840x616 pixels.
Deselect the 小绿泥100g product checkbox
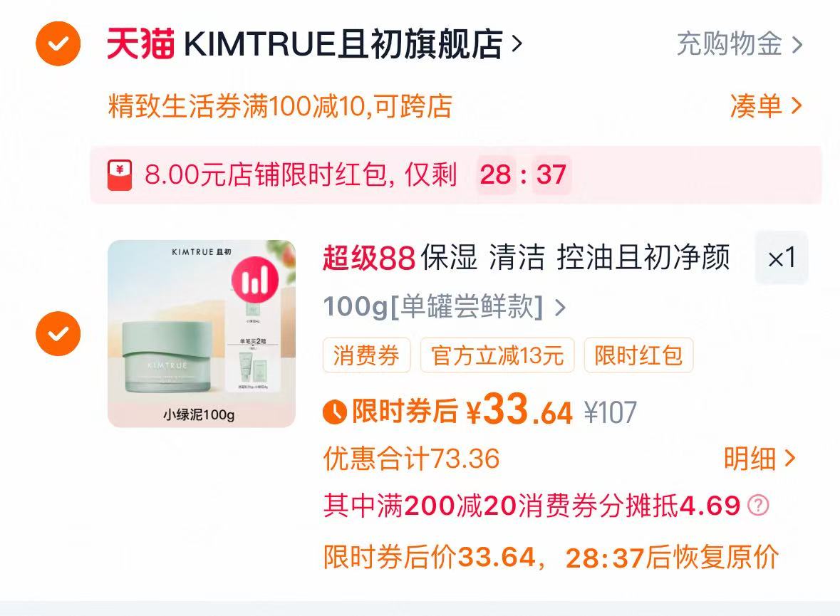58,334
